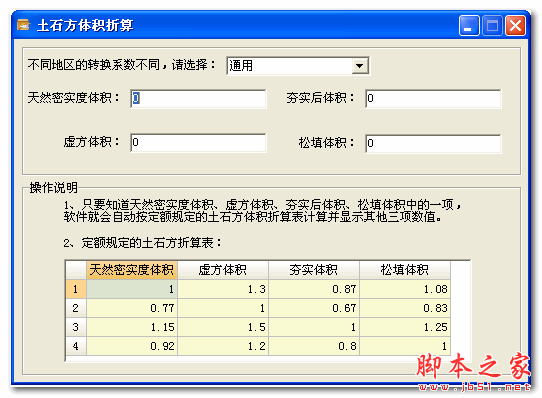542x398 pixels.
Task: Click cell 0.77 in row 2
Action: coord(132,308)
